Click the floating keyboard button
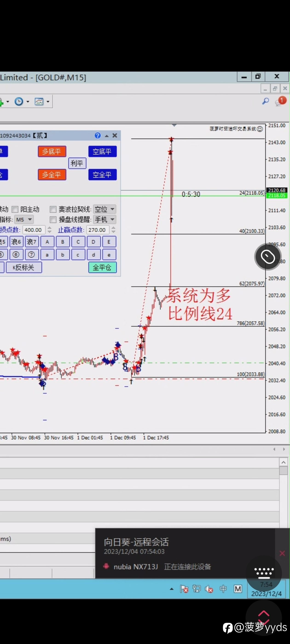The image size is (290, 644). (x=264, y=574)
